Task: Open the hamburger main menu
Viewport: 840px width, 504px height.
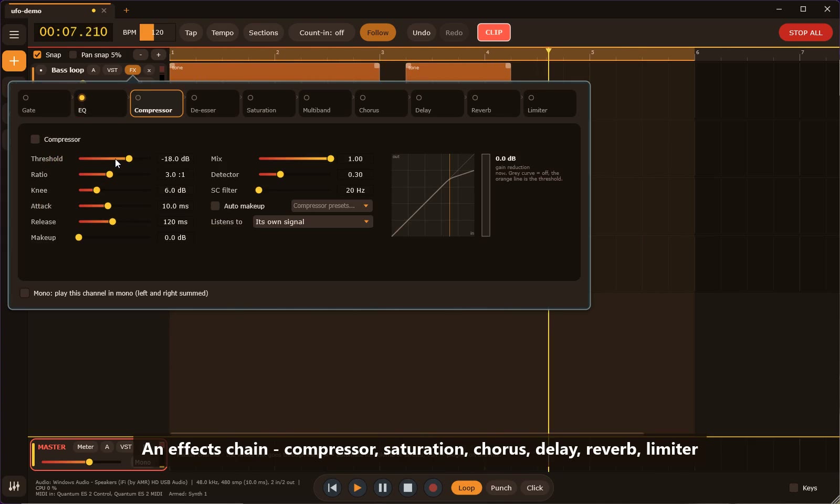Action: click(x=14, y=35)
